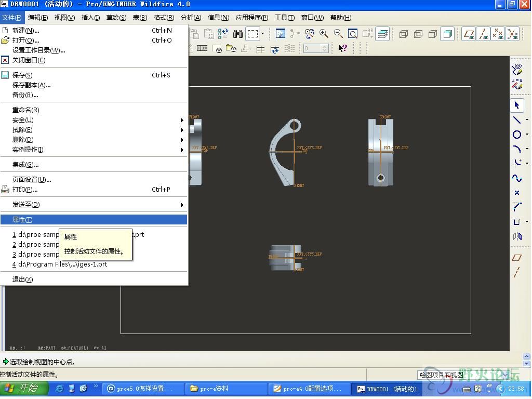Expand the arc tool flyout arrow
The height and width of the screenshot is (399, 532).
527,149
